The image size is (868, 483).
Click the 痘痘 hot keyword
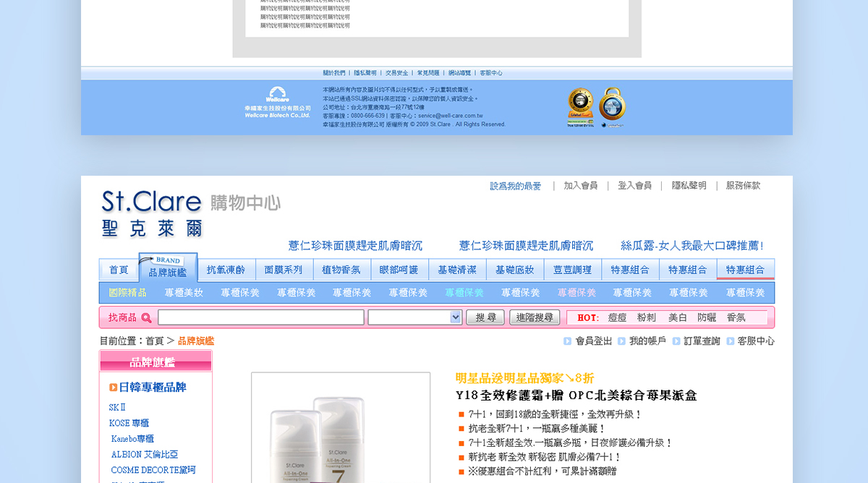(617, 317)
